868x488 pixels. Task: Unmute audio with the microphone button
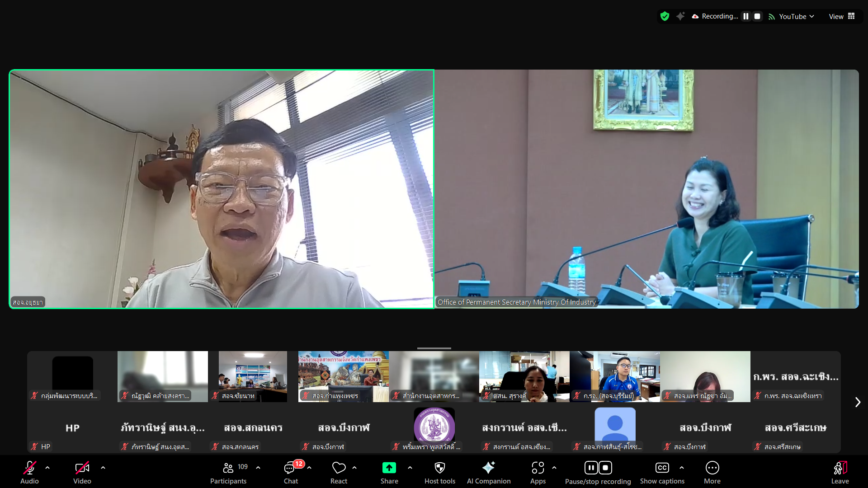tap(30, 468)
